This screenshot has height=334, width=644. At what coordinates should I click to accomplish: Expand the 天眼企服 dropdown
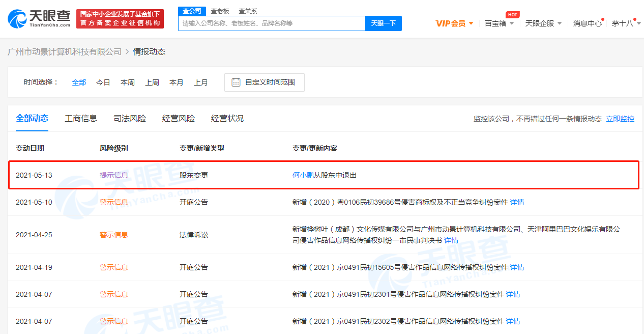543,23
